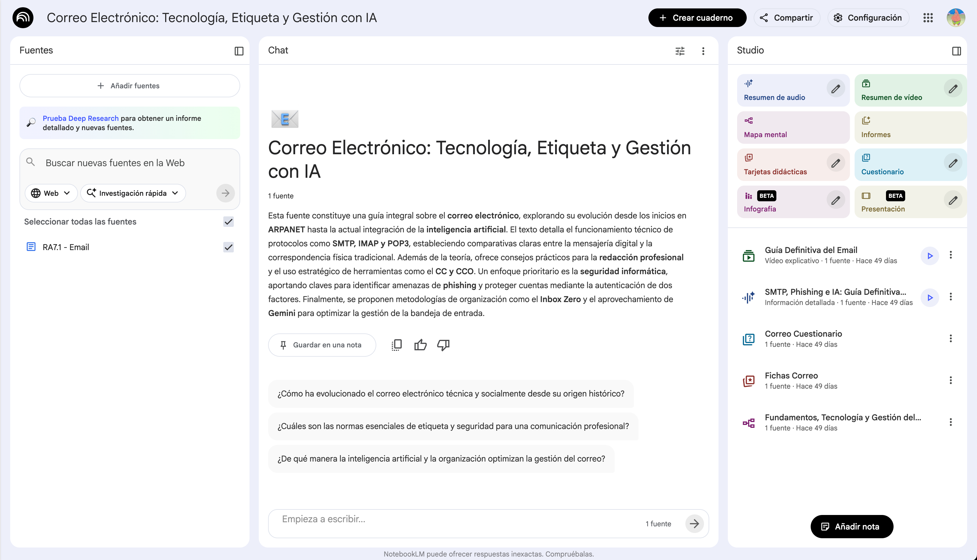Collapse the Fuentes panel
The image size is (977, 560).
point(239,51)
